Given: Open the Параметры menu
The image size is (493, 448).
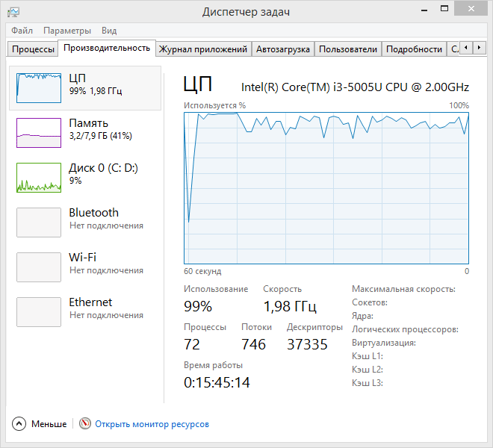Looking at the screenshot, I should pyautogui.click(x=67, y=31).
